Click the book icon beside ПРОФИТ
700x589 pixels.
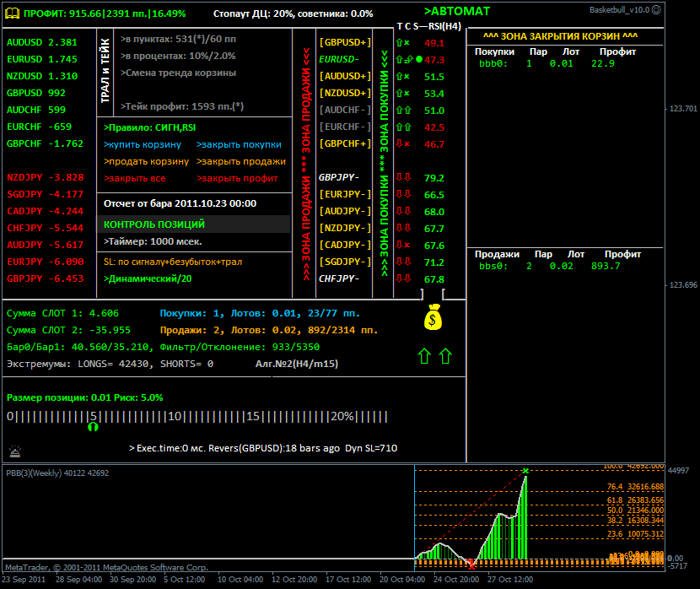[x=12, y=14]
